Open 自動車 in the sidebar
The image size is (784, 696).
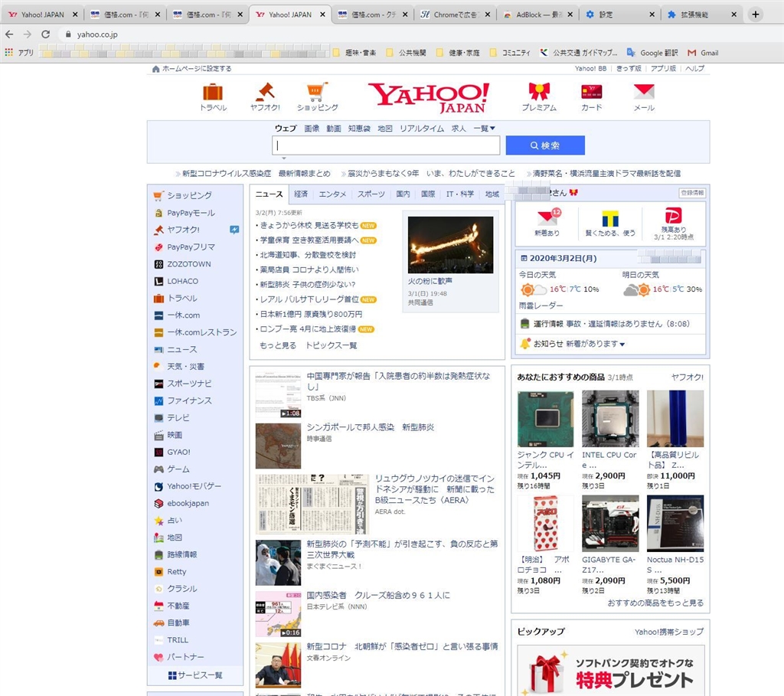(x=178, y=623)
